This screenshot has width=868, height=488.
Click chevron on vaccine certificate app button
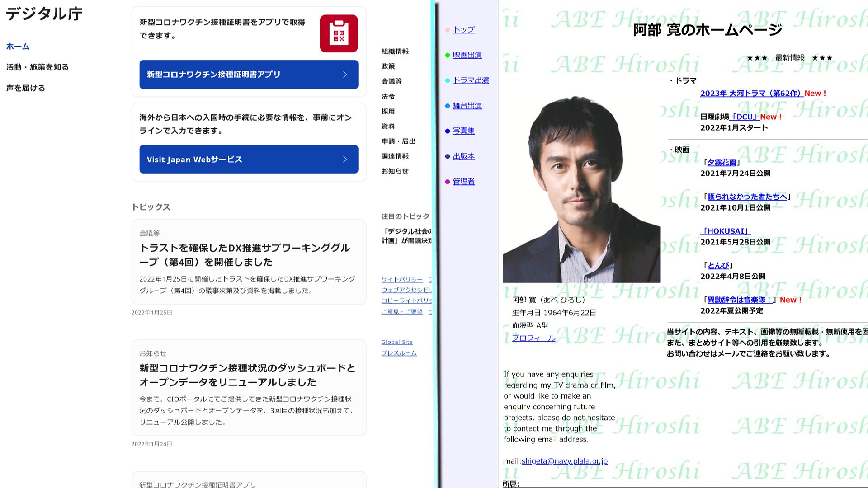(x=345, y=75)
